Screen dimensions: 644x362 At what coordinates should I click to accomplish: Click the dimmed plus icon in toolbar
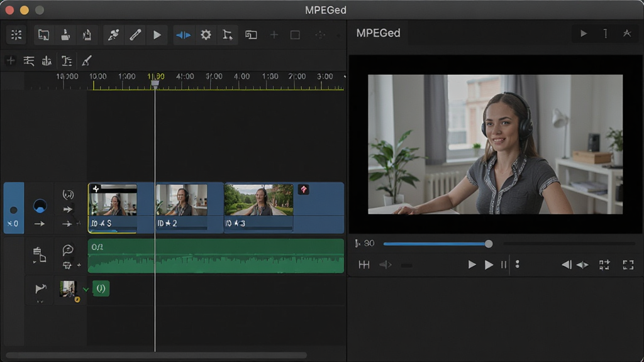tap(274, 35)
